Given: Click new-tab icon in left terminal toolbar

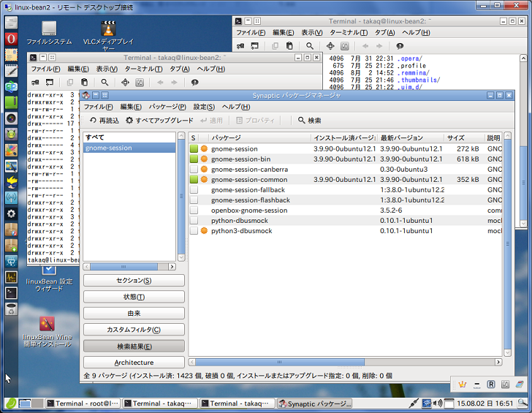Looking at the screenshot, I should click(35, 83).
